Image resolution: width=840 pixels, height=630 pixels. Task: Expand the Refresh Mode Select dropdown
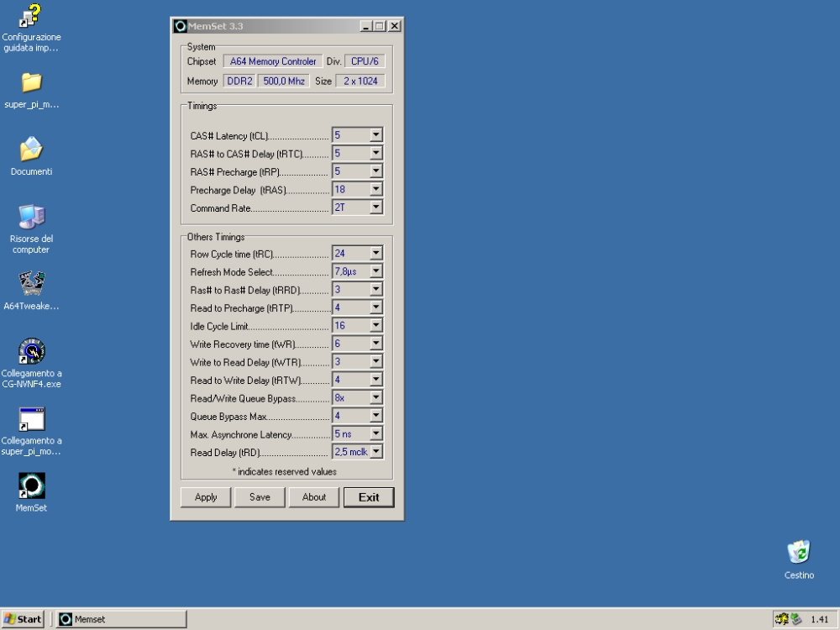pyautogui.click(x=376, y=271)
